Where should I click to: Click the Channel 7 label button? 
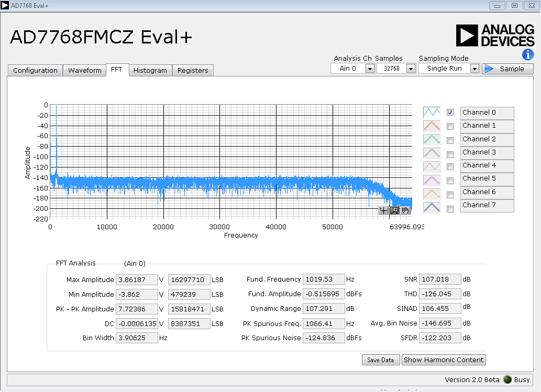(487, 205)
